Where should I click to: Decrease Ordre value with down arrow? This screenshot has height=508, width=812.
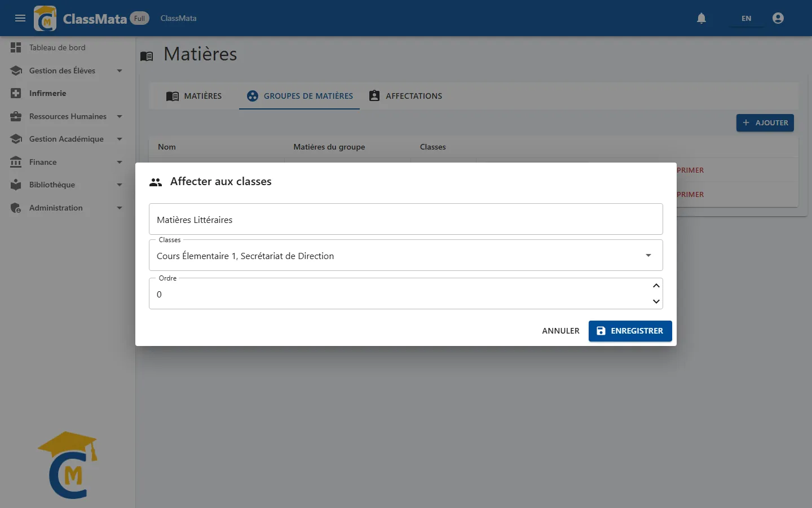tap(656, 301)
